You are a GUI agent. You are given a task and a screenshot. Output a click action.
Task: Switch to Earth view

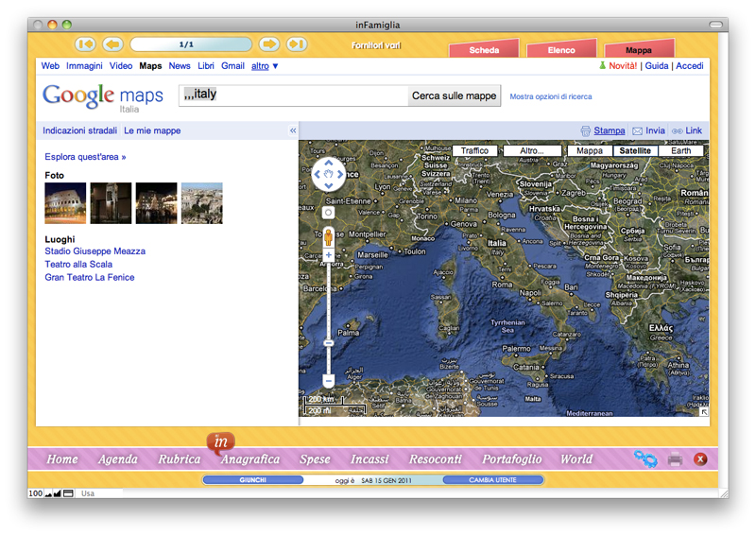[x=680, y=151]
